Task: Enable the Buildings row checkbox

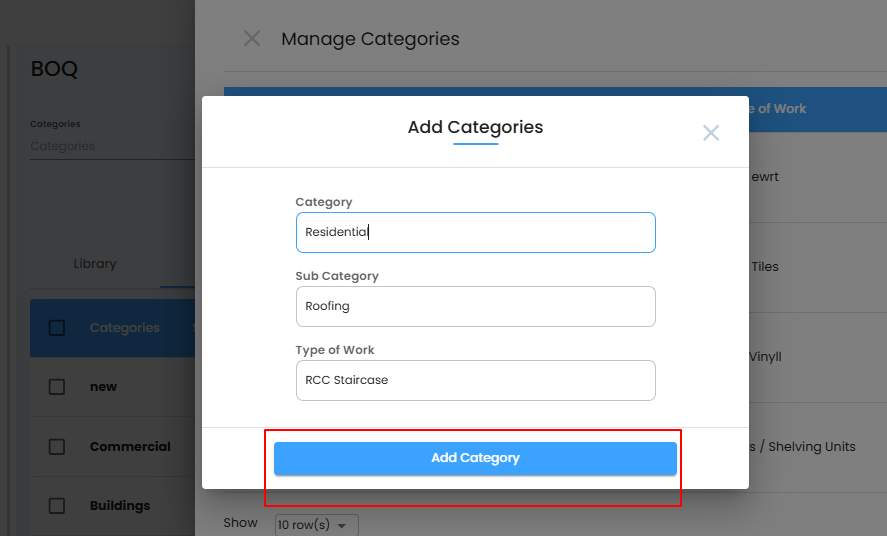Action: (57, 506)
